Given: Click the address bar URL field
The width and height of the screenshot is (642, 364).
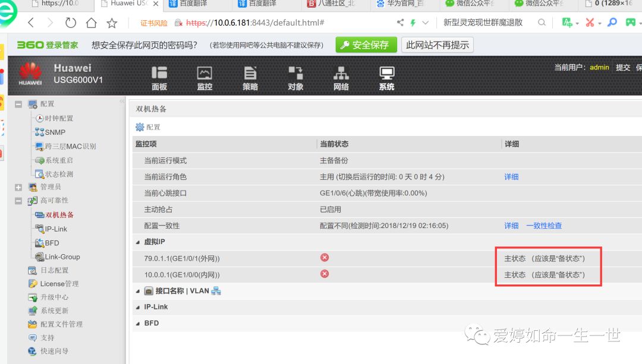Looking at the screenshot, I should point(255,23).
